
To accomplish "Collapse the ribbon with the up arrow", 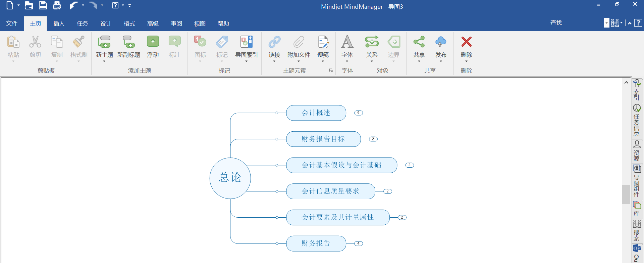I will (x=630, y=23).
